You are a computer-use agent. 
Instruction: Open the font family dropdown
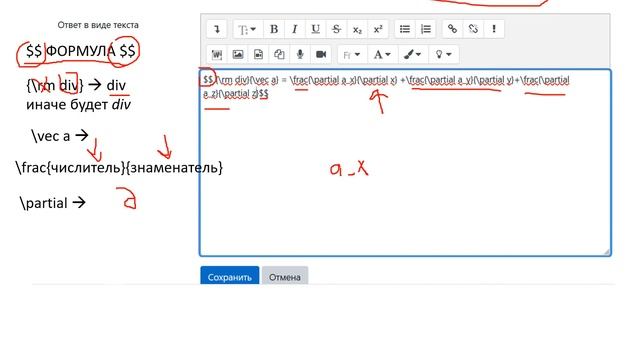coord(352,55)
